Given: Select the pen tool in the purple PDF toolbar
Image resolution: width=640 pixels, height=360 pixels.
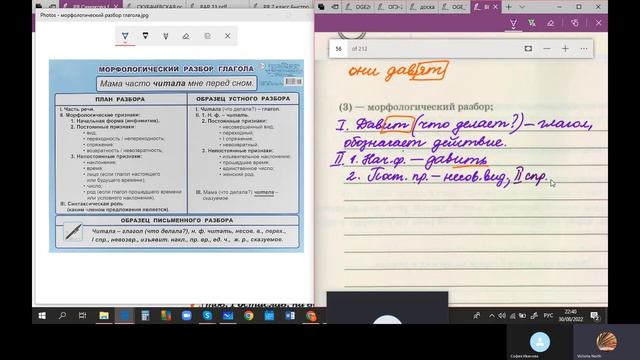Looking at the screenshot, I should [513, 23].
